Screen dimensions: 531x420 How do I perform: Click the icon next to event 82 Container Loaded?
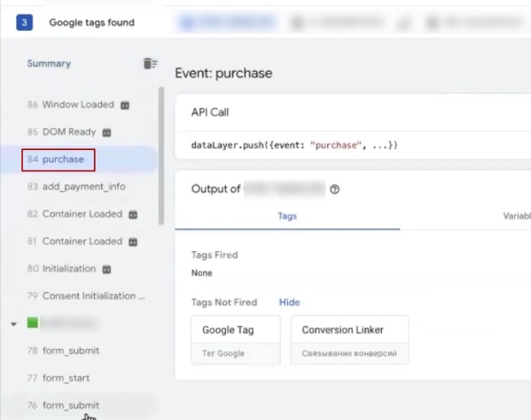(x=133, y=214)
